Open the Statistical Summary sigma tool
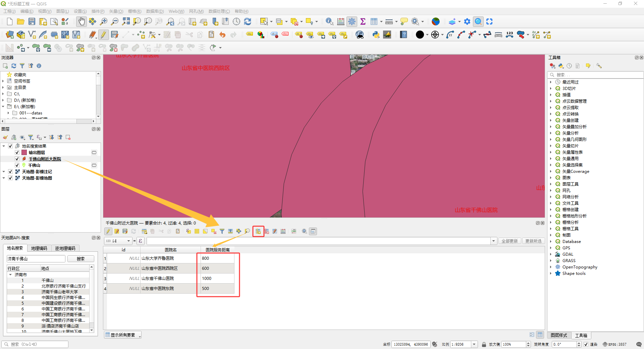 363,21
